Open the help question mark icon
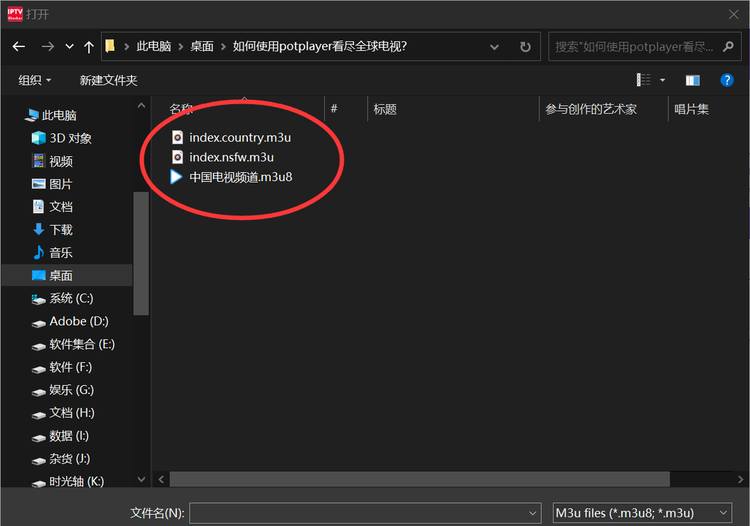Screen dimensions: 750x526 pyautogui.click(x=727, y=80)
